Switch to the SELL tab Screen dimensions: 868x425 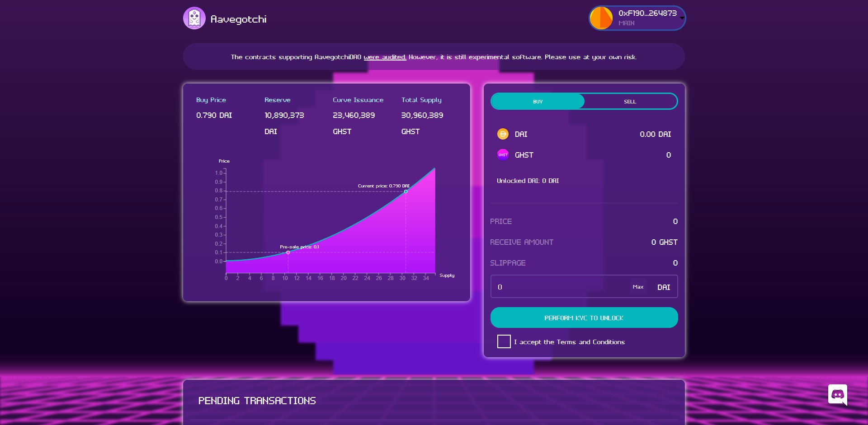pos(630,101)
